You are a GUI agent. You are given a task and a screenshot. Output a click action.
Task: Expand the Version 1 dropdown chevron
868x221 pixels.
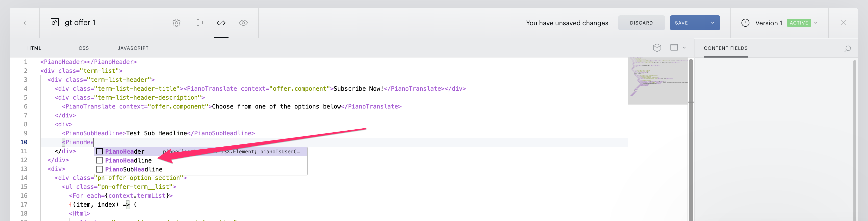tap(816, 23)
